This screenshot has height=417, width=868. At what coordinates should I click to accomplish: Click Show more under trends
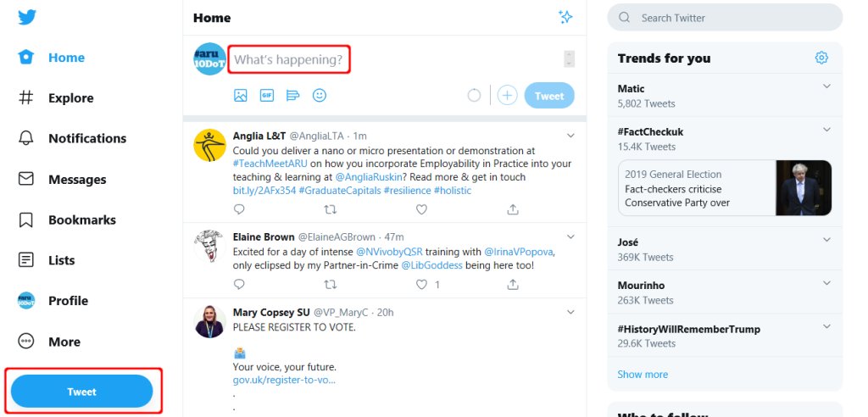[643, 375]
